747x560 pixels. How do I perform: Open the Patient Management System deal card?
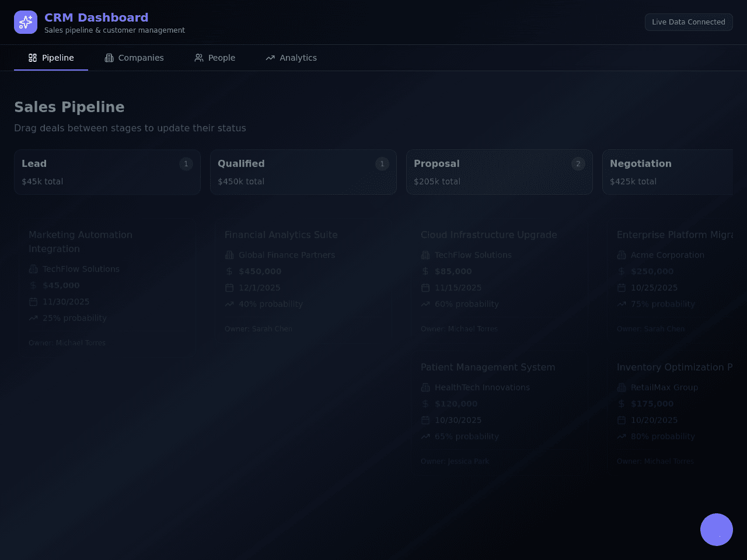(x=500, y=413)
